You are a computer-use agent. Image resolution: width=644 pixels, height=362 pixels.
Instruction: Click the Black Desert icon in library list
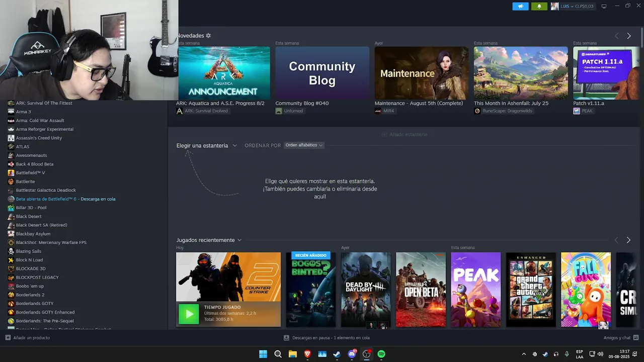coord(11,216)
